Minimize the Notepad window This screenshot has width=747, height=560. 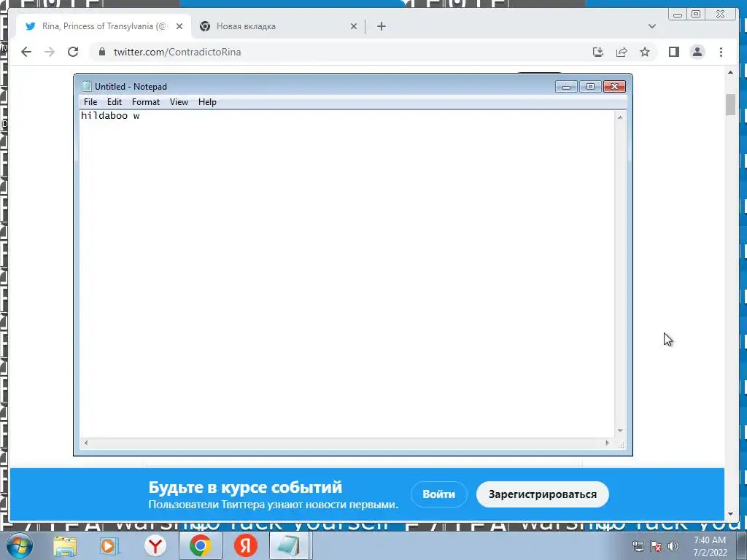pos(566,87)
